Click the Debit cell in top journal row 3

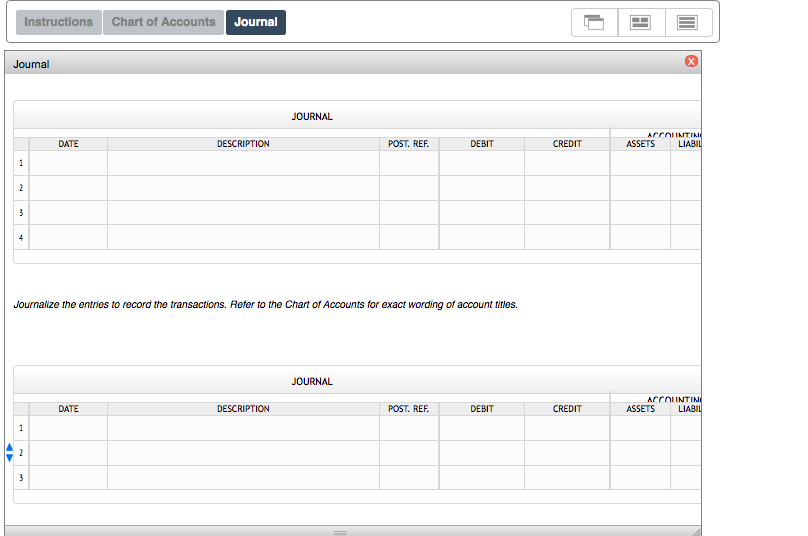click(482, 212)
